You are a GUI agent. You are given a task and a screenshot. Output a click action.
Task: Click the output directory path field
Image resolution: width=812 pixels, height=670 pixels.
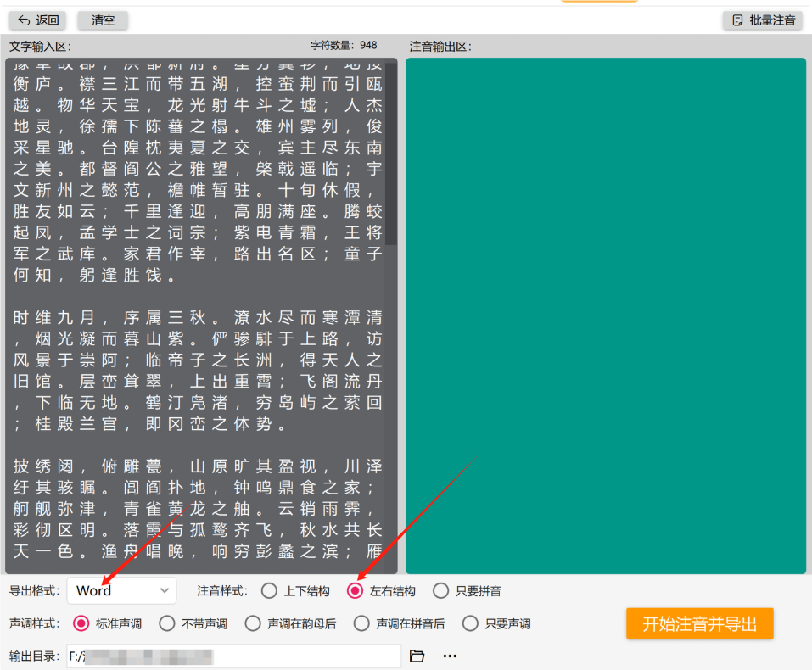click(x=234, y=656)
